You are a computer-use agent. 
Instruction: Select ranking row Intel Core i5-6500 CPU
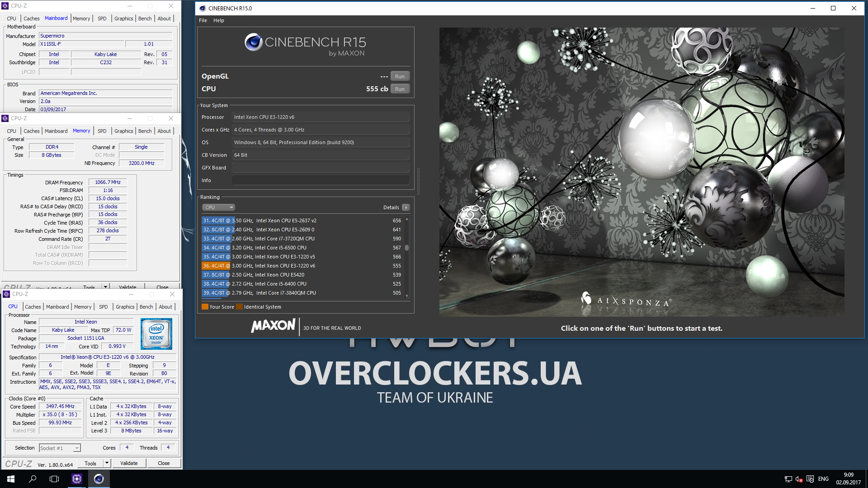(x=302, y=248)
